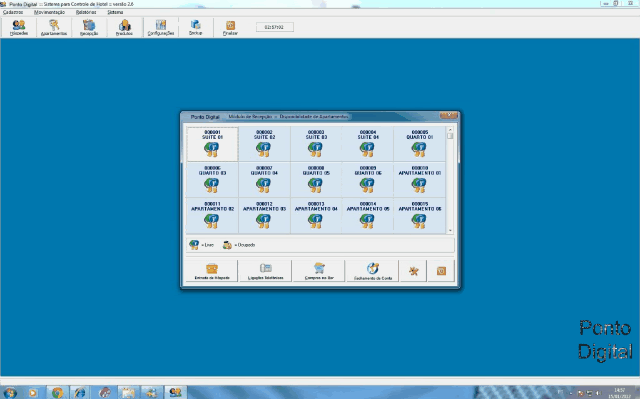This screenshot has width=640, height=399.
Task: Select room 000013 APARTAMENTO 04
Action: [x=316, y=215]
